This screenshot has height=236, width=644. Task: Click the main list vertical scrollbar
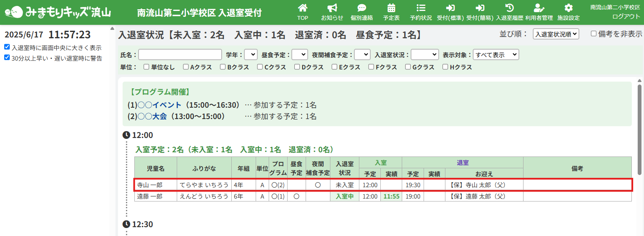[639, 126]
